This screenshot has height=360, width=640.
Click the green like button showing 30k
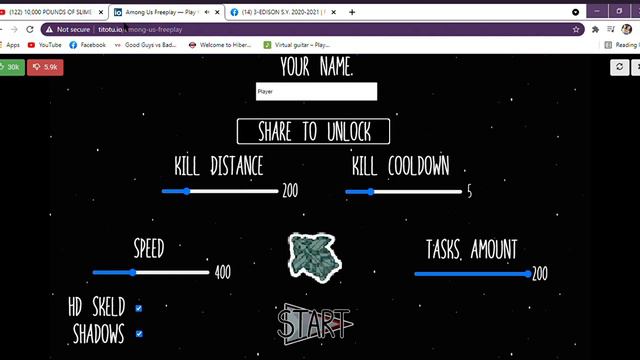12,67
